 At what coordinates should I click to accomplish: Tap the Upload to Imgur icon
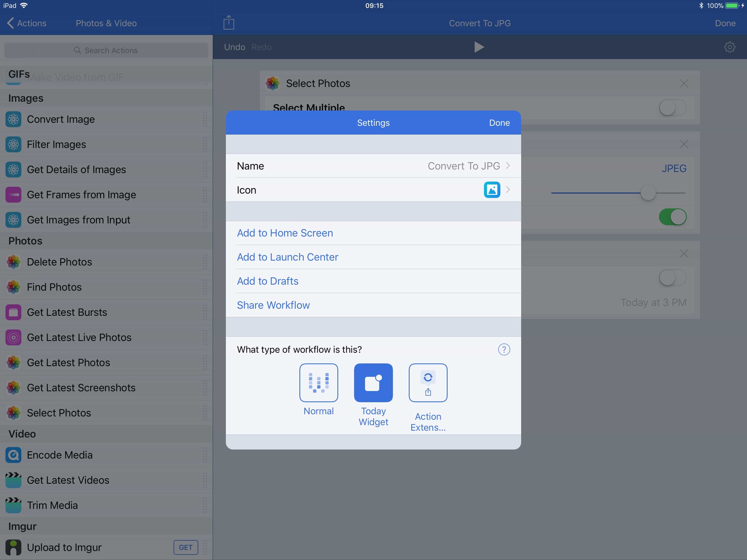click(13, 547)
